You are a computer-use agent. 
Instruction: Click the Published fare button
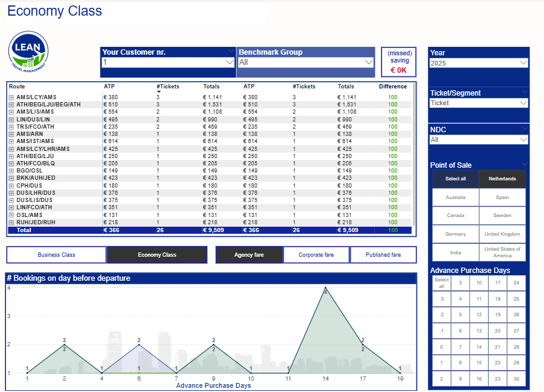383,255
